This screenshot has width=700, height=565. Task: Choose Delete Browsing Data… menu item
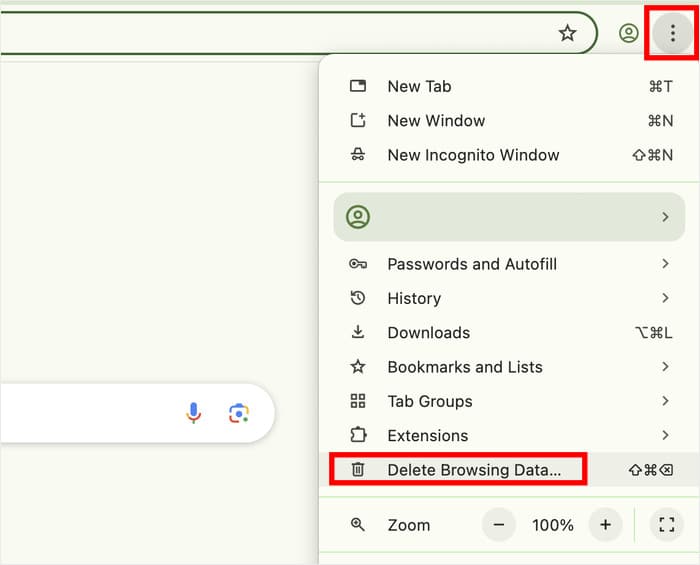pos(509,469)
